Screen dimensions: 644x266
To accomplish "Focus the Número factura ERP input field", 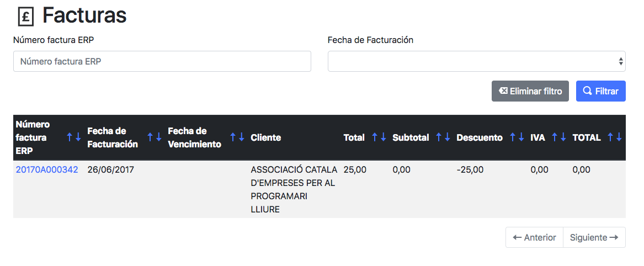I will (162, 61).
